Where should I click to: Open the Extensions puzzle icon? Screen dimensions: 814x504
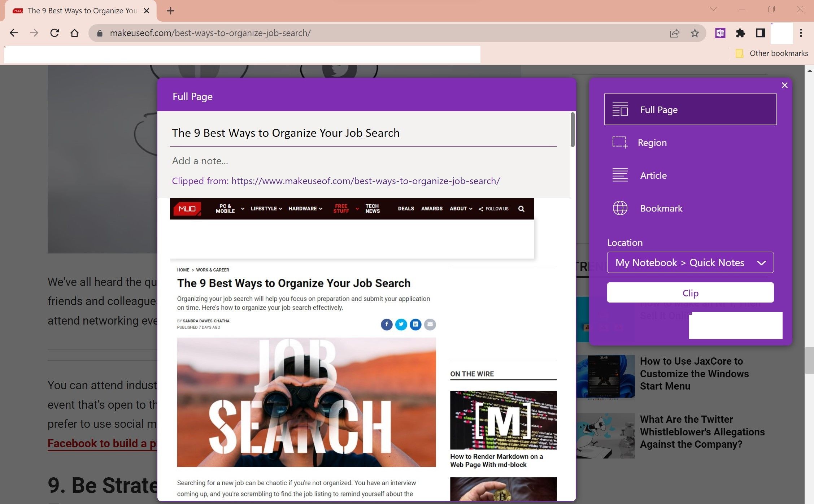pos(740,33)
